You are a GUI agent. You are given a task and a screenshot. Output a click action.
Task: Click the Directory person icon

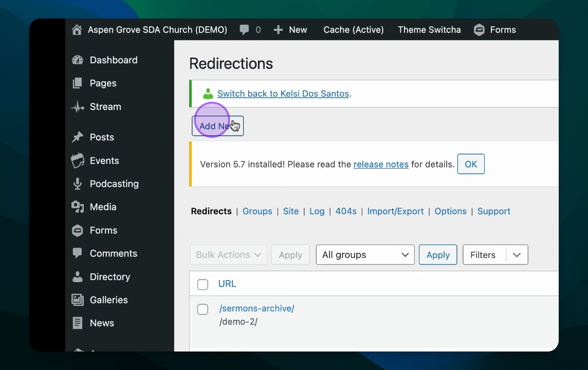click(x=77, y=276)
